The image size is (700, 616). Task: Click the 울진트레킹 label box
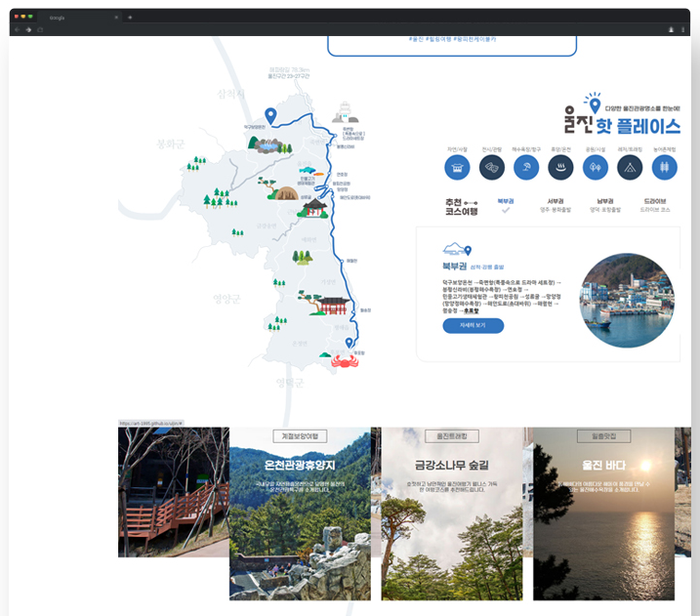coord(452,436)
